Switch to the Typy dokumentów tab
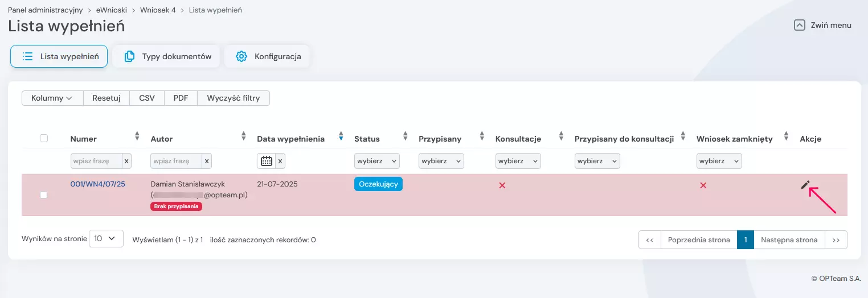 point(166,56)
